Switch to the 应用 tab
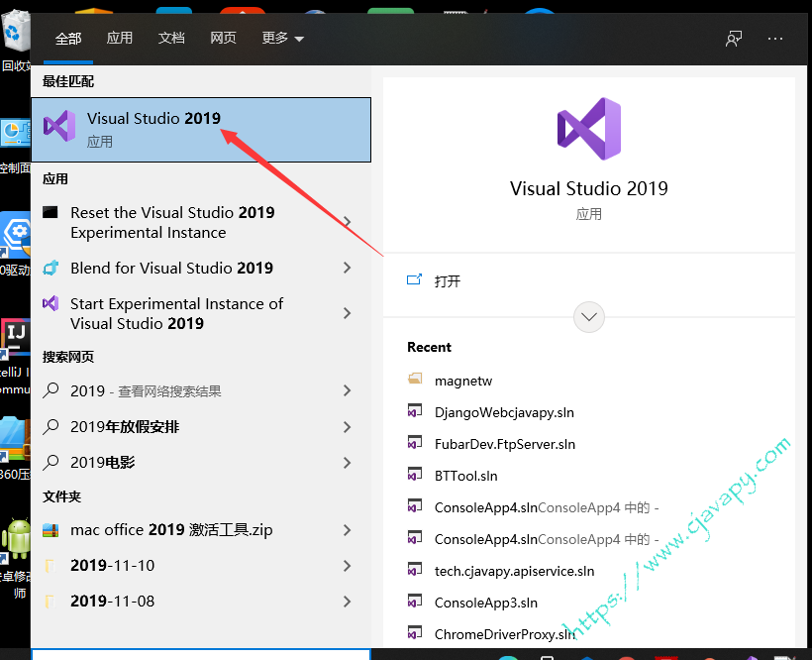The height and width of the screenshot is (660, 812). 120,38
